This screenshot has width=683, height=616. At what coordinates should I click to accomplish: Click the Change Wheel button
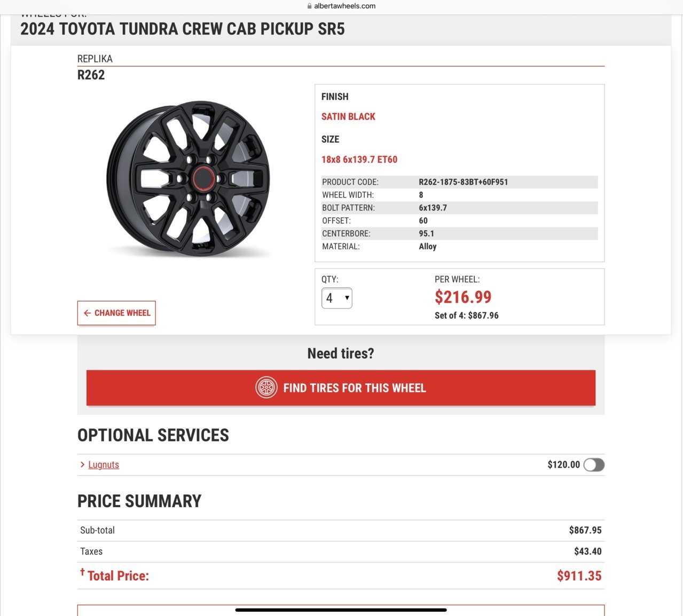pyautogui.click(x=116, y=313)
